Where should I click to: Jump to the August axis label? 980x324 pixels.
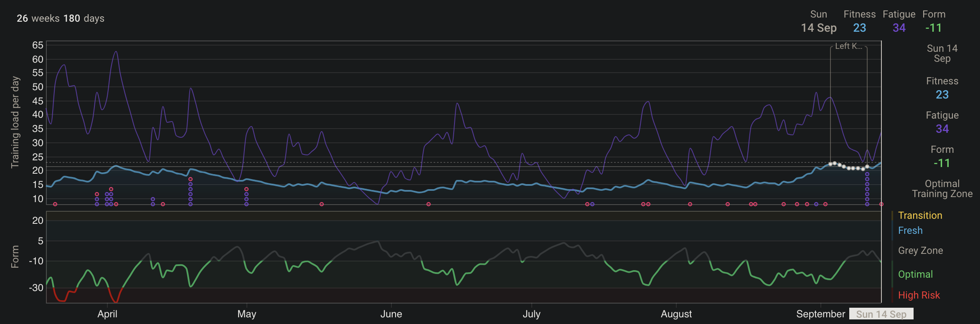click(676, 314)
